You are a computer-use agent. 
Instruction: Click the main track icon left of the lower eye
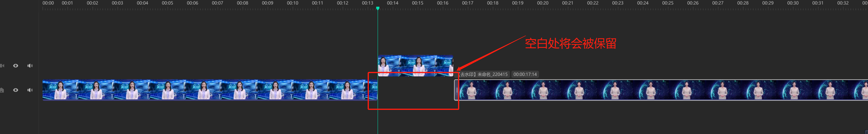[x=2, y=90]
